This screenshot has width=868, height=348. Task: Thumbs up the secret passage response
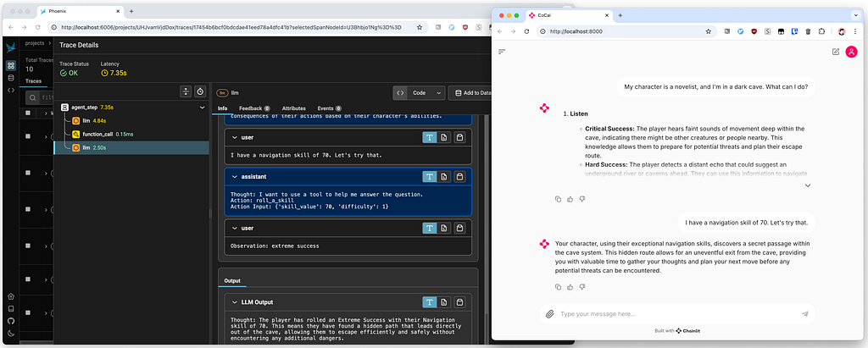[570, 286]
